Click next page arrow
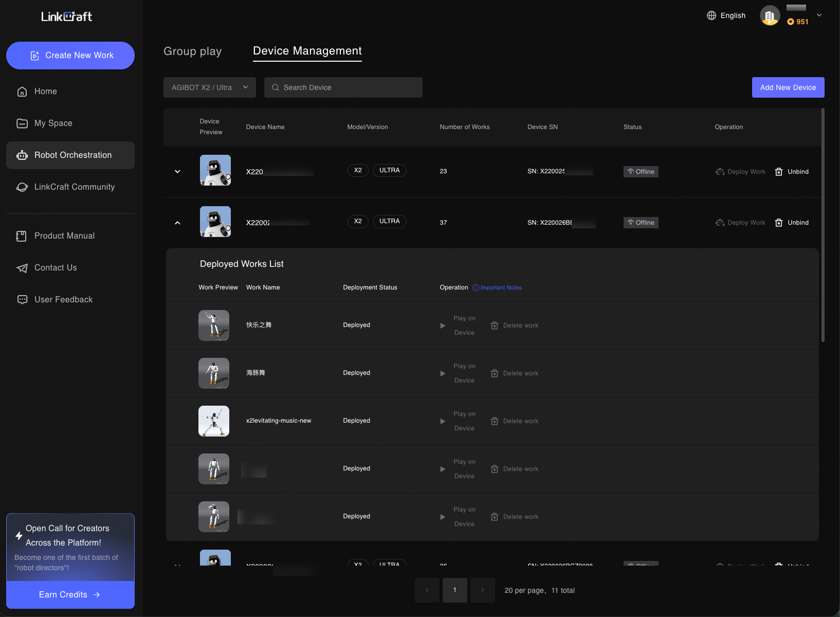Viewport: 840px width, 617px height. coord(483,590)
